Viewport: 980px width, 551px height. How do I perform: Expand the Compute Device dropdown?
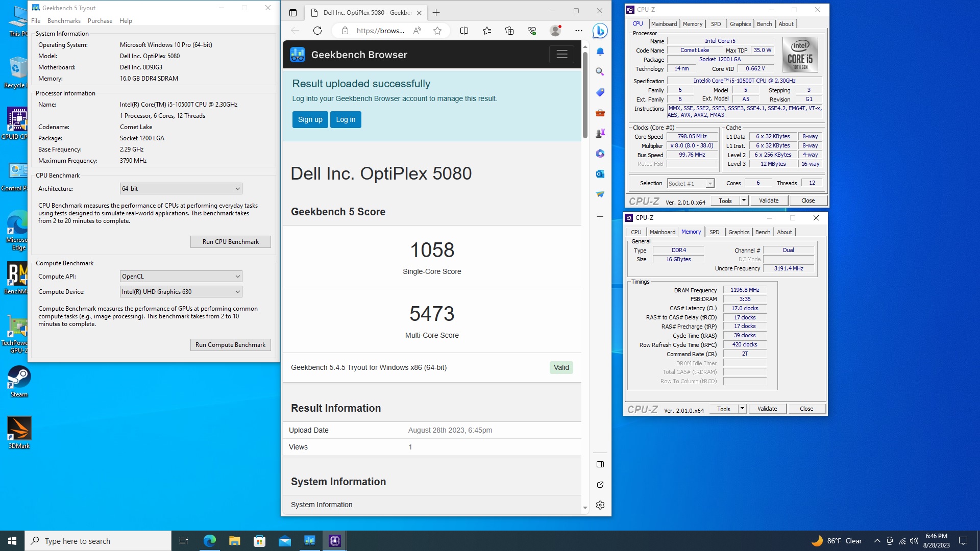tap(181, 292)
